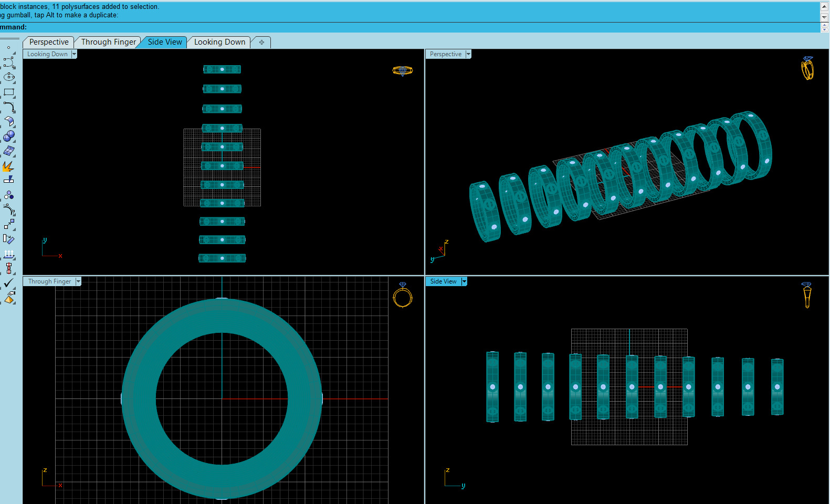Open Through Finger viewport dropdown arrow
The width and height of the screenshot is (830, 504).
[x=78, y=281]
